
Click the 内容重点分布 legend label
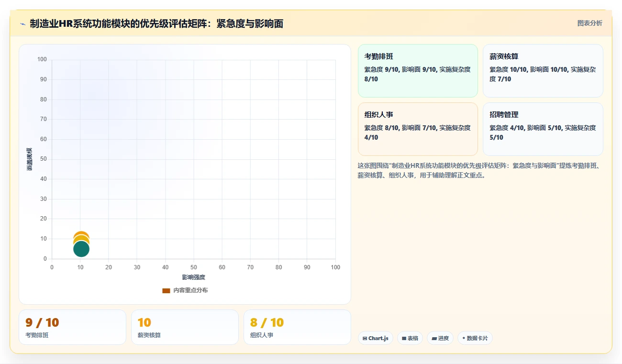point(190,290)
